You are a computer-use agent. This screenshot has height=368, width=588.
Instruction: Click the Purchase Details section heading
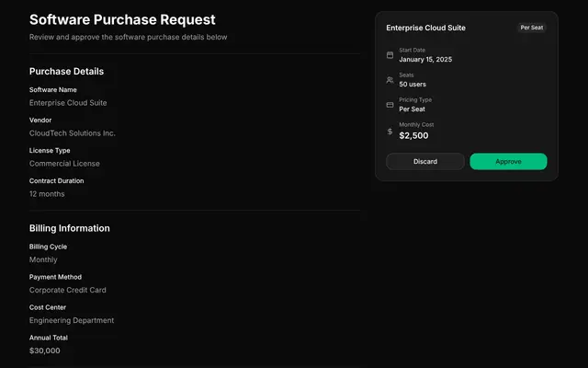[66, 72]
